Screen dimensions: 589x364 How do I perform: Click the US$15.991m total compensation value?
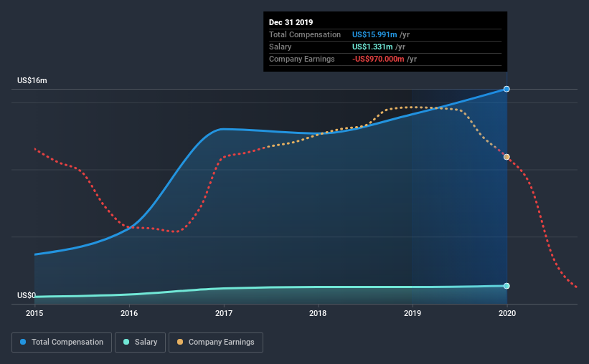point(374,34)
